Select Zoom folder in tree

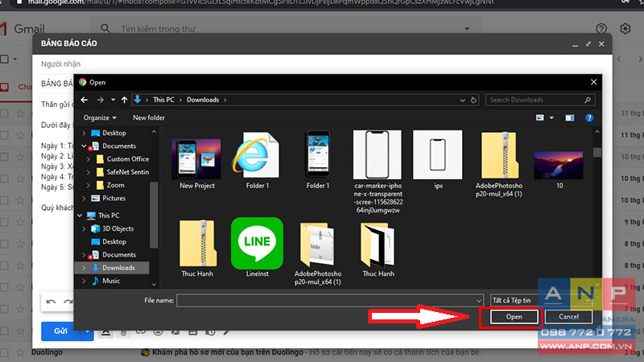pyautogui.click(x=110, y=185)
